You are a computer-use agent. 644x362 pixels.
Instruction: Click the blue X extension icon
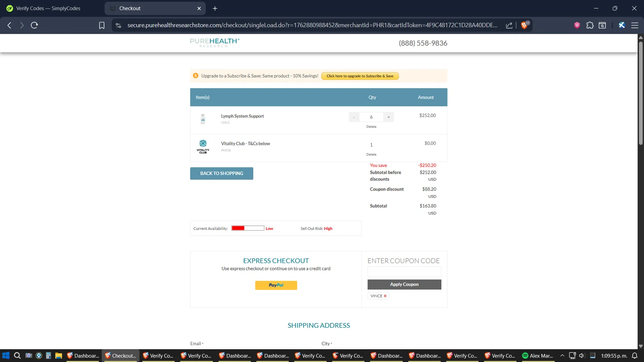[x=622, y=25]
